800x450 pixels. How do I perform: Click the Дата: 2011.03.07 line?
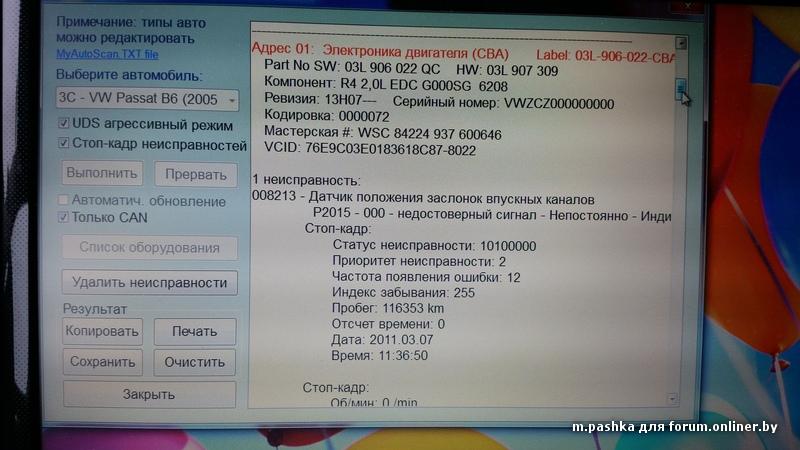382,340
